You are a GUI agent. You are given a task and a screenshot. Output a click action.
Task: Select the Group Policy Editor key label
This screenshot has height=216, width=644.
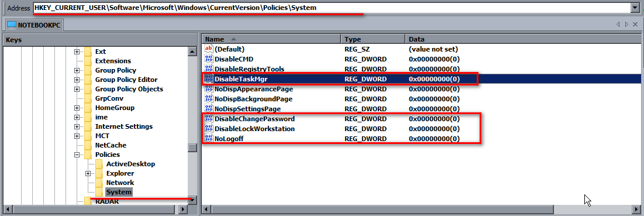coord(126,80)
